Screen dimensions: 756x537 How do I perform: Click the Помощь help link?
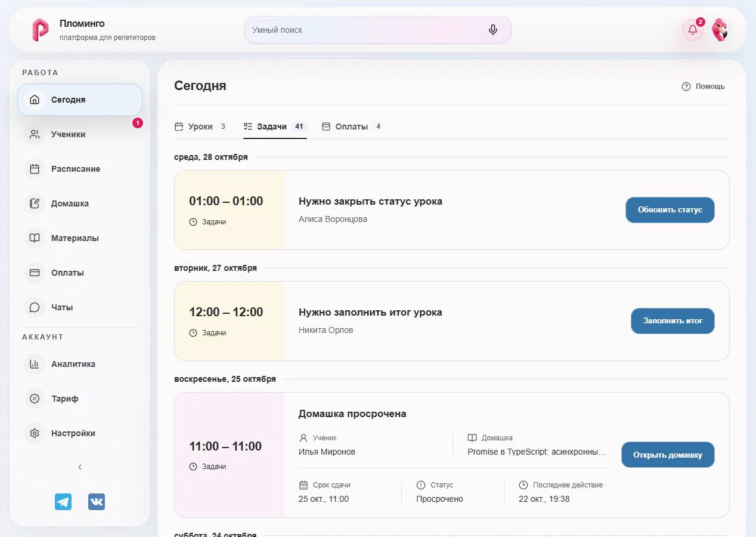point(704,87)
